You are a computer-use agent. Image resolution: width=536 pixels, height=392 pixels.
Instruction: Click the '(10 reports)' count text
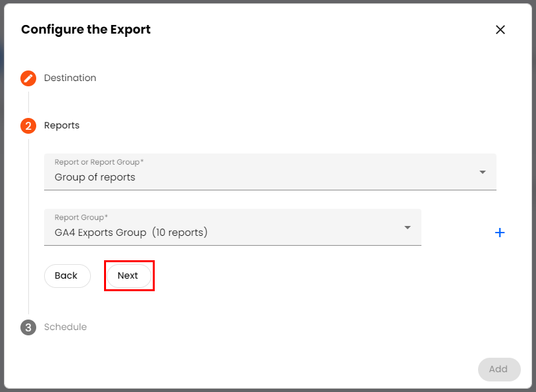(179, 233)
